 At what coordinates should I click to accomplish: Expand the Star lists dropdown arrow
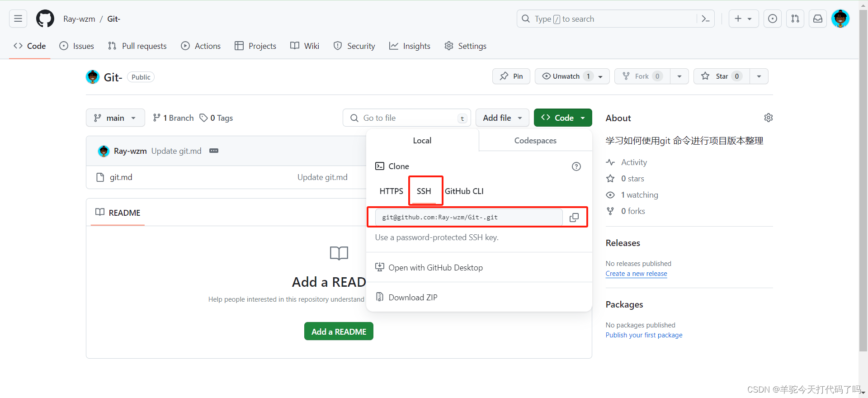[x=759, y=76]
